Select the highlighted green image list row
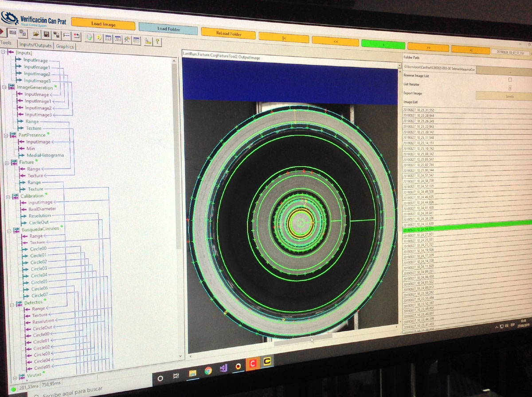The width and height of the screenshot is (532, 397). pos(467,227)
